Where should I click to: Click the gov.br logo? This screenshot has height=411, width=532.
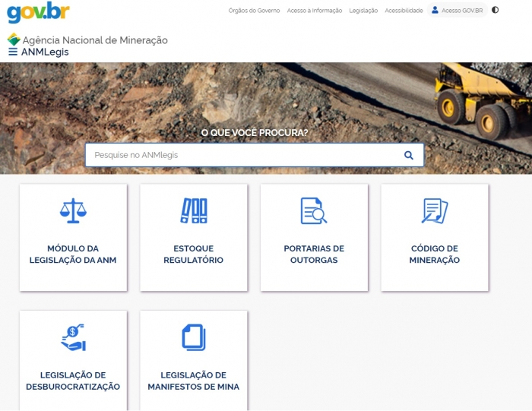[x=38, y=13]
